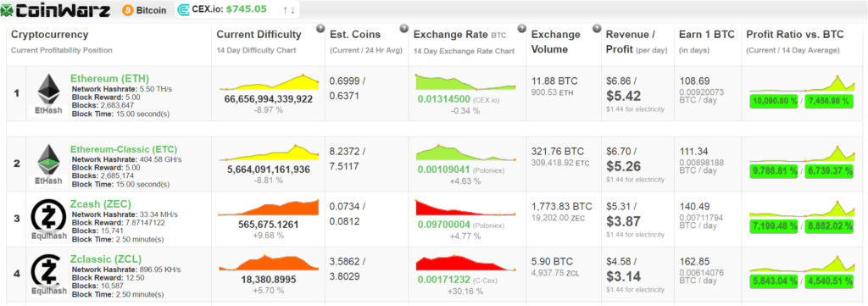The height and width of the screenshot is (306, 868).
Task: Click help icon beside Exchange Rate header
Action: click(x=521, y=29)
